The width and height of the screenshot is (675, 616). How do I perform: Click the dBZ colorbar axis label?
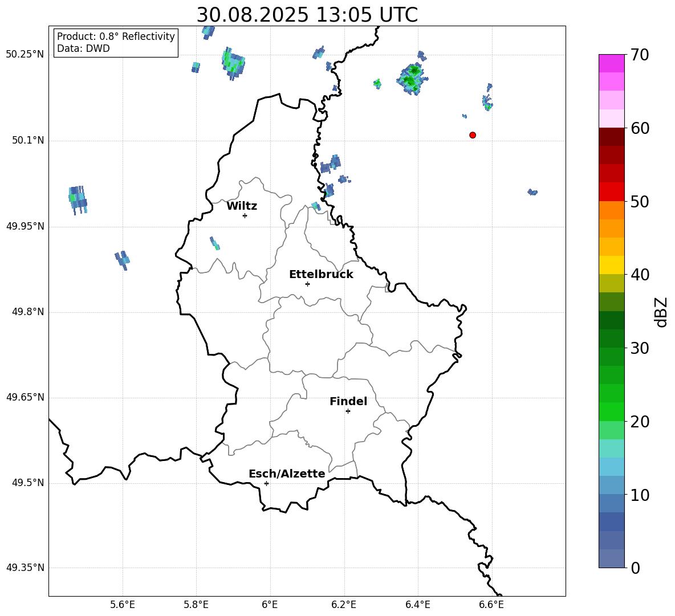661,312
